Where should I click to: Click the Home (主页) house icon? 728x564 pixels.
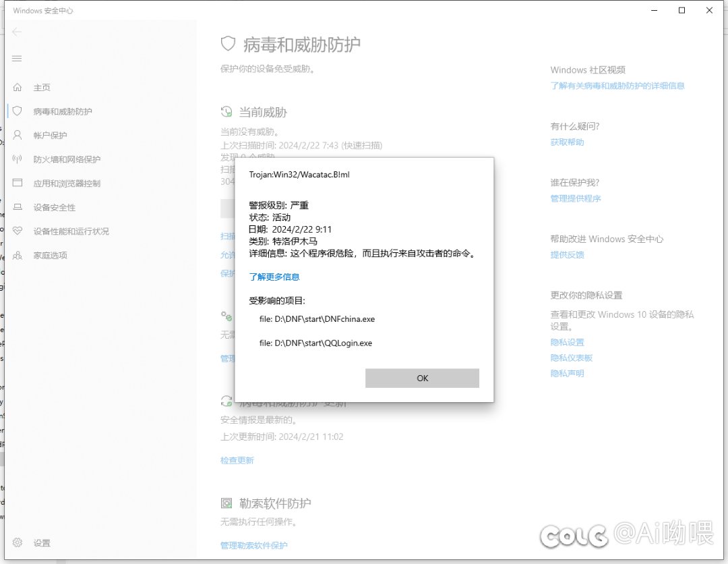pyautogui.click(x=17, y=87)
